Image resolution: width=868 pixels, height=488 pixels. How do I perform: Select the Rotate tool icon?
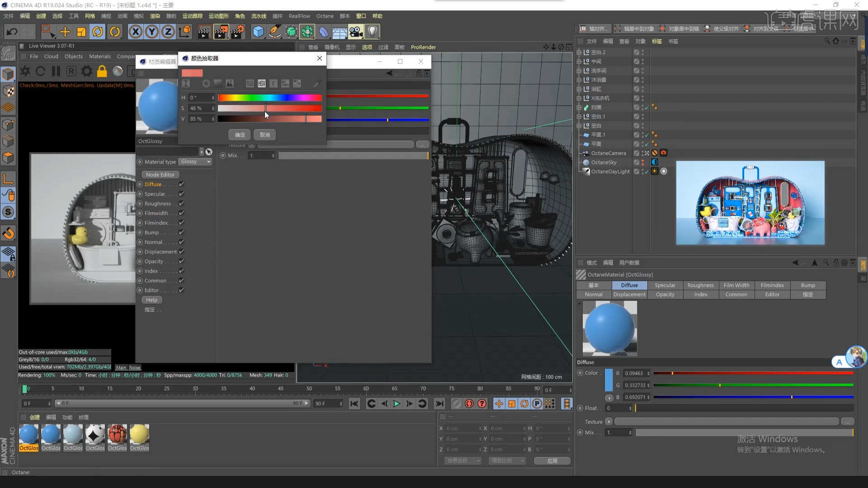click(x=98, y=32)
